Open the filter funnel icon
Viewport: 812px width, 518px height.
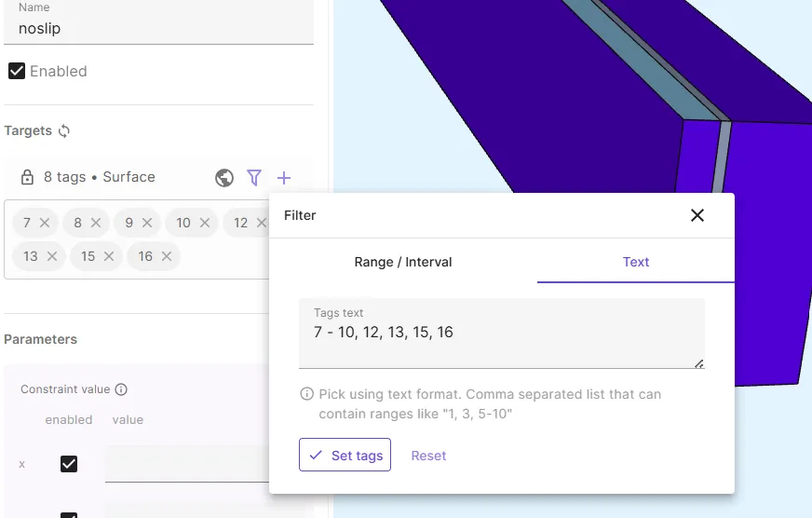(254, 177)
